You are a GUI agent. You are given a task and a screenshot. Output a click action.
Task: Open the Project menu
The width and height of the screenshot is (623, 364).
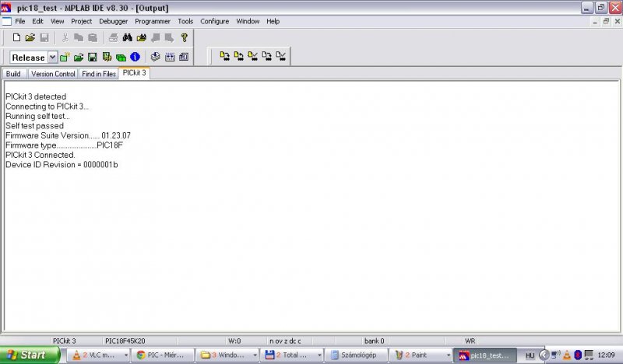click(82, 22)
